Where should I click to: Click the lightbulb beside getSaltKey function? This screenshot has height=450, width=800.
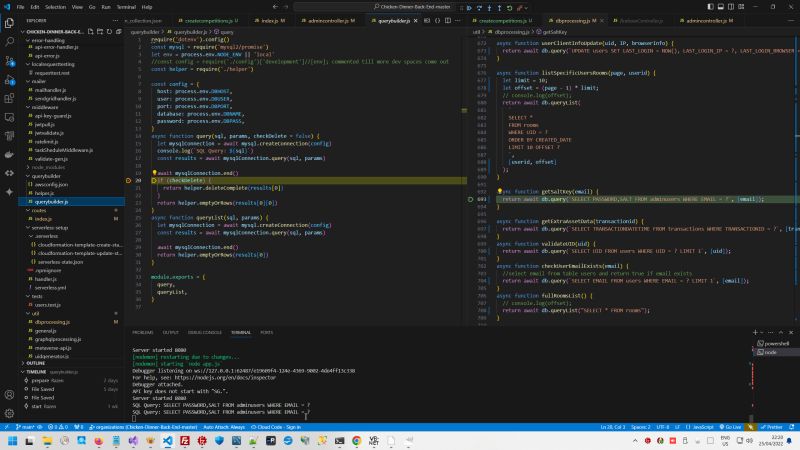[499, 191]
